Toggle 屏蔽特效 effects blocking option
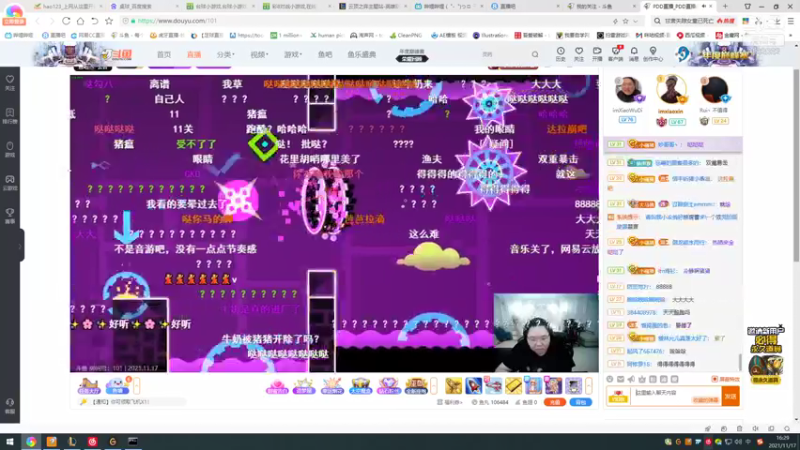 [725, 379]
